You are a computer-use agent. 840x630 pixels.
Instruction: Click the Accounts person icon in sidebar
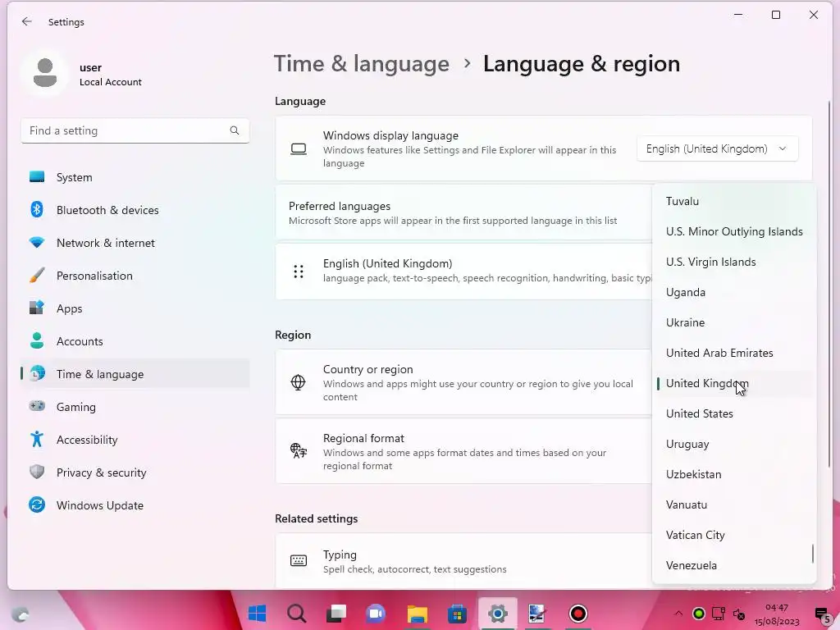pyautogui.click(x=37, y=340)
